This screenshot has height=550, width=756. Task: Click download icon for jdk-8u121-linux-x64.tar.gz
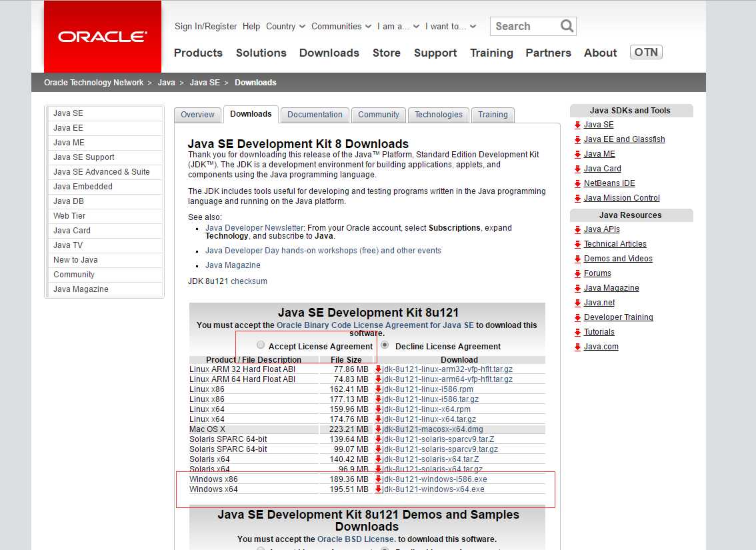(379, 419)
